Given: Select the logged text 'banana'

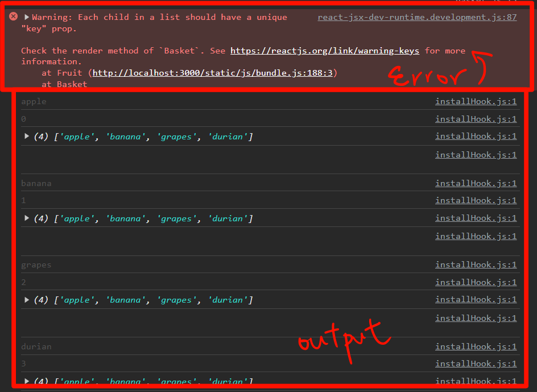Looking at the screenshot, I should (36, 183).
